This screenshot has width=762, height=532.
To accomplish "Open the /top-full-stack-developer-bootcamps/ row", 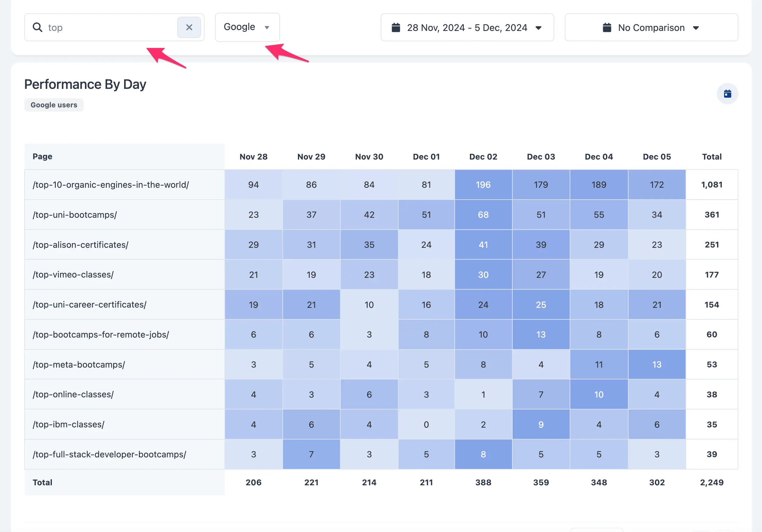I will pos(109,454).
